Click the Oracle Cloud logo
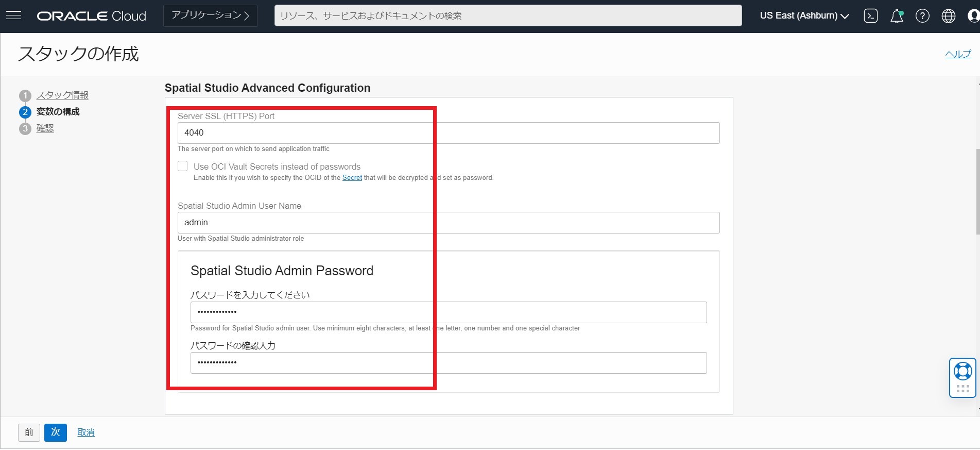Viewport: 980px width, 450px height. (92, 16)
